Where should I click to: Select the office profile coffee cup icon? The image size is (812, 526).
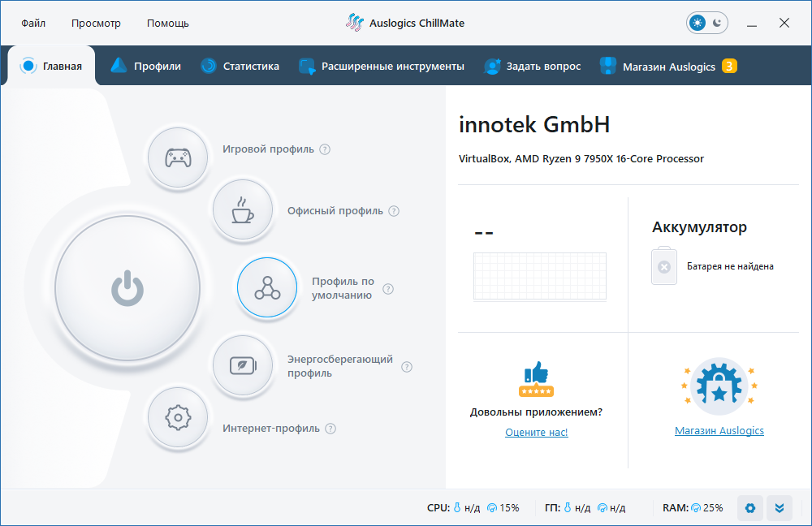242,209
